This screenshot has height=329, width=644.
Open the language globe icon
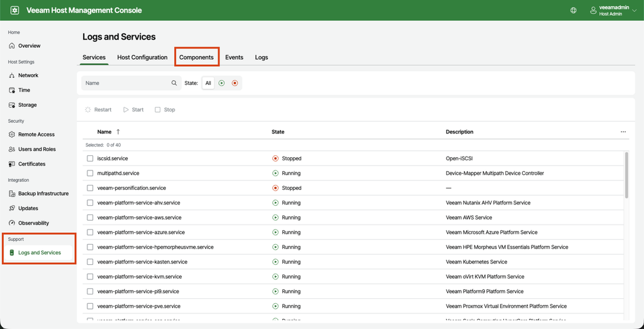tap(574, 10)
